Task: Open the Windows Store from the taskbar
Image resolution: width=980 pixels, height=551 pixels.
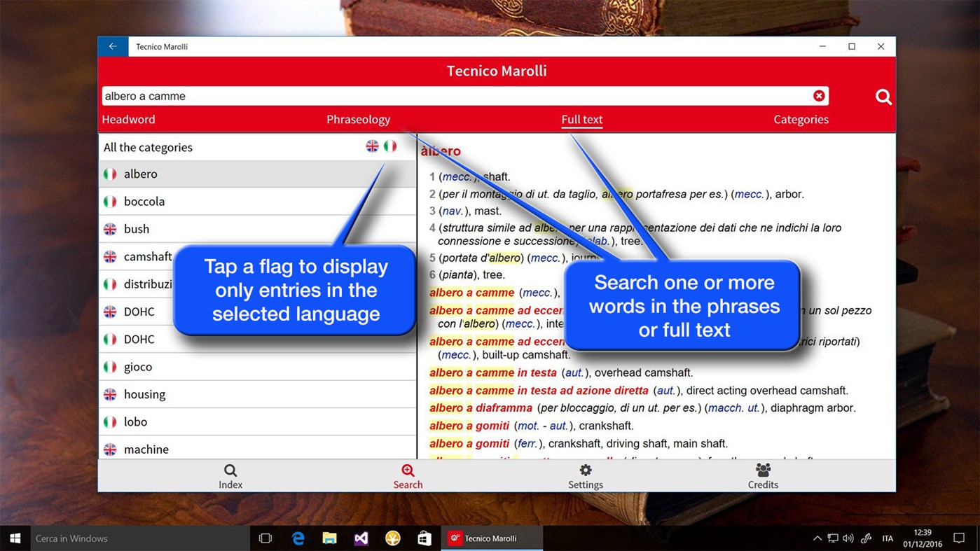Action: 425,538
